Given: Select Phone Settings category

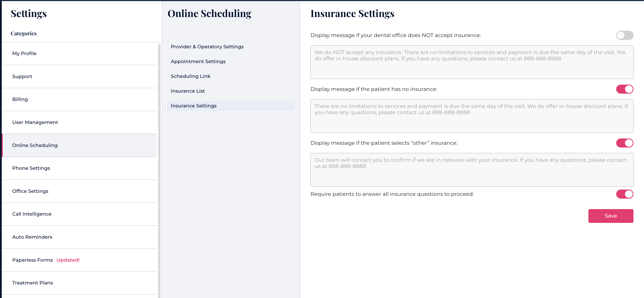Looking at the screenshot, I should point(31,168).
